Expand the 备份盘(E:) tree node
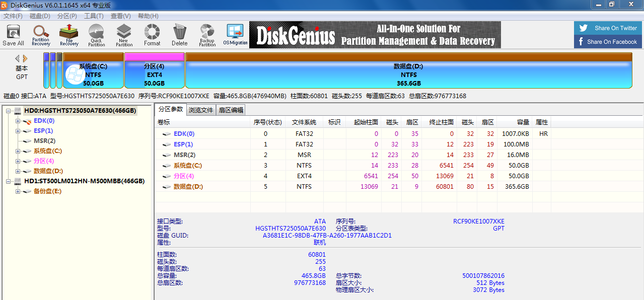Screen dimensions: 644x300 coord(18,191)
